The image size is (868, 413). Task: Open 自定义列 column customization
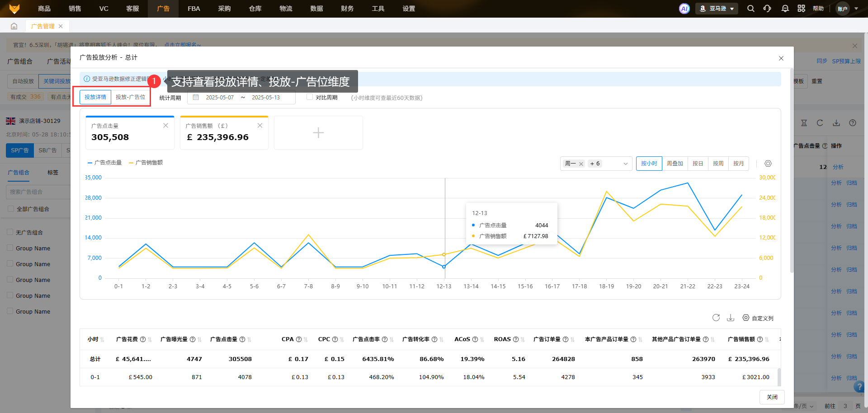tap(758, 318)
